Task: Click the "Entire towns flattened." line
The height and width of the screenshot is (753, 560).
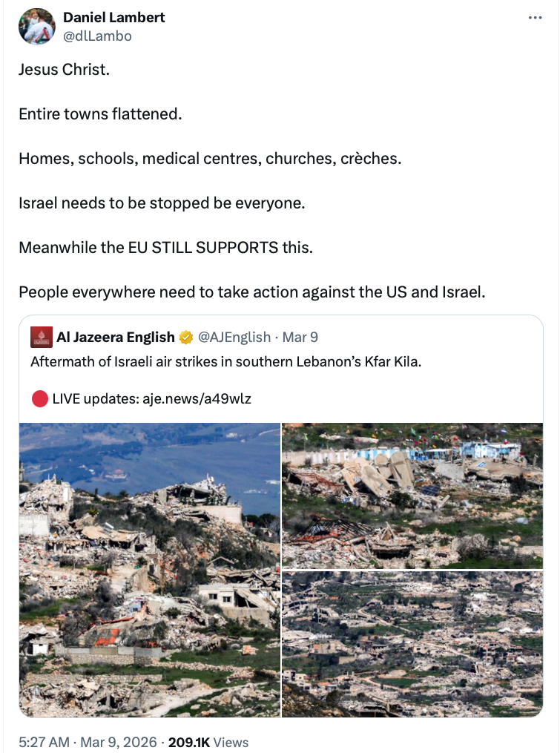Action: pyautogui.click(x=100, y=115)
